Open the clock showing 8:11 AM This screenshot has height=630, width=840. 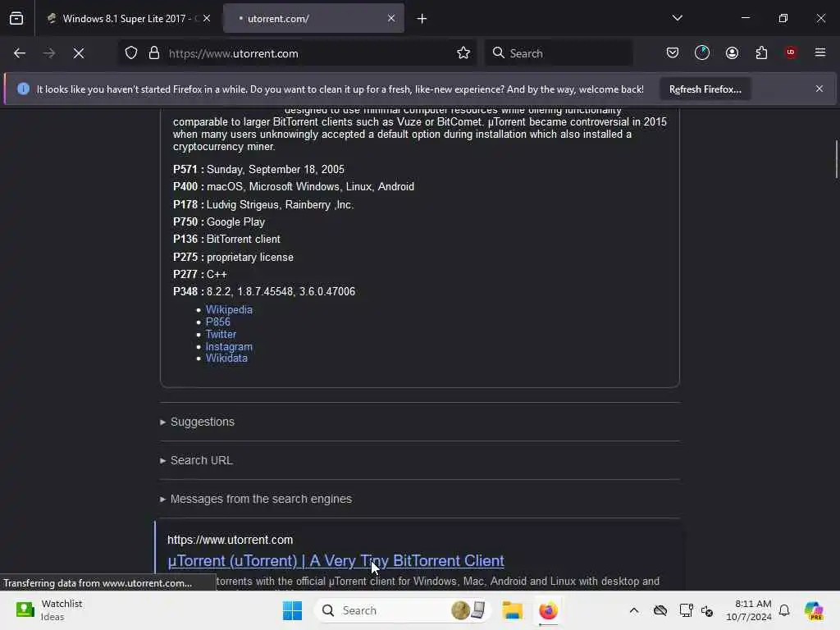(x=749, y=610)
